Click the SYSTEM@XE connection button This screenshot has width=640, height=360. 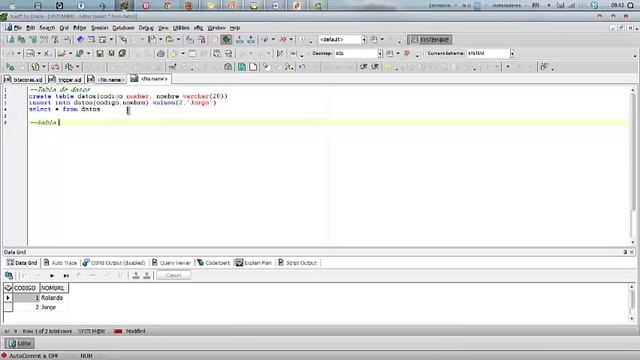[430, 40]
